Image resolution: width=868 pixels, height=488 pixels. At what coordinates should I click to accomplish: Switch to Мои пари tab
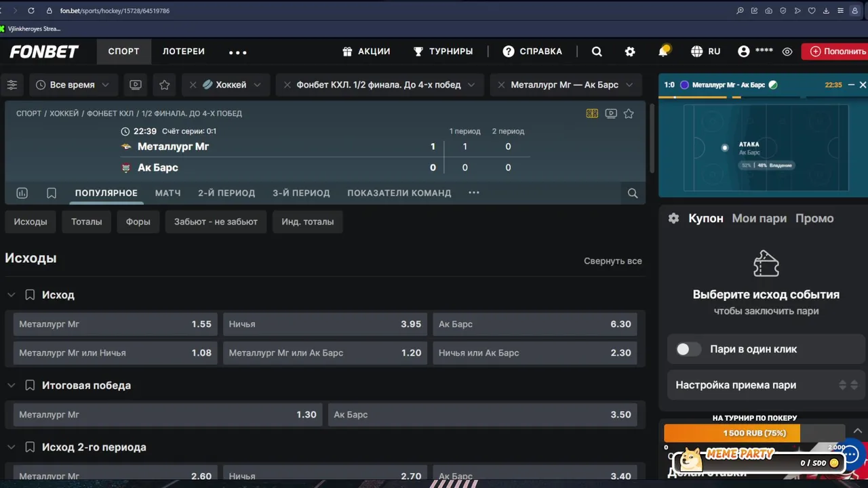pos(759,218)
